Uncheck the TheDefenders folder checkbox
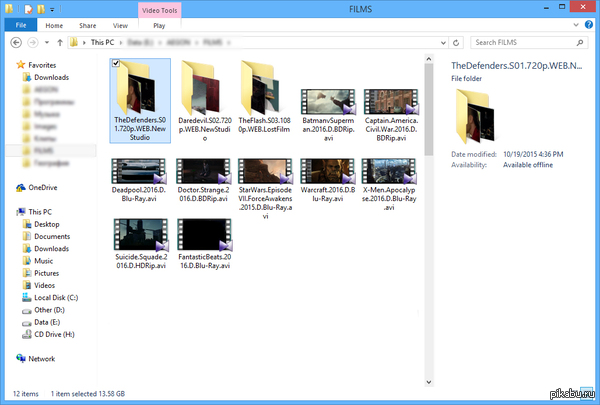The height and width of the screenshot is (405, 600). coord(116,63)
